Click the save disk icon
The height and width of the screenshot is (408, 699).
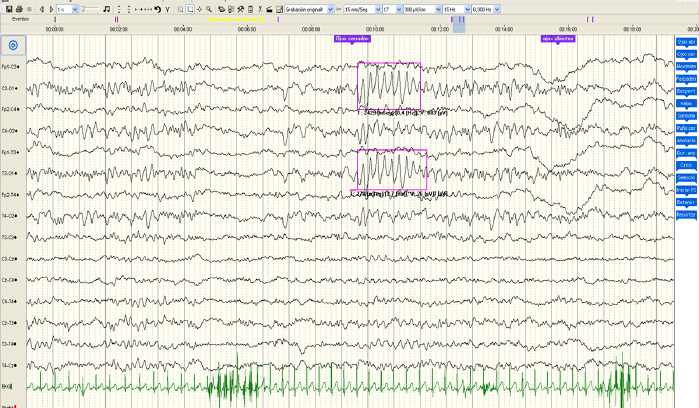[x=7, y=9]
